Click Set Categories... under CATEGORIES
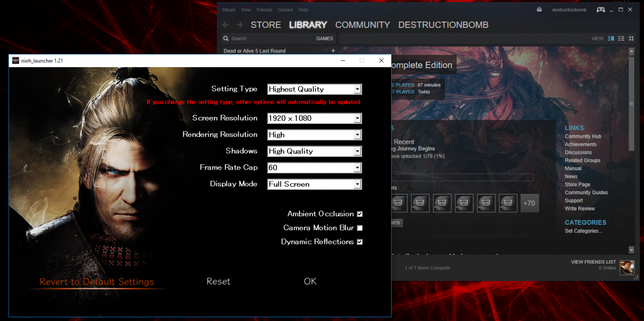Image resolution: width=644 pixels, height=321 pixels. pos(583,231)
